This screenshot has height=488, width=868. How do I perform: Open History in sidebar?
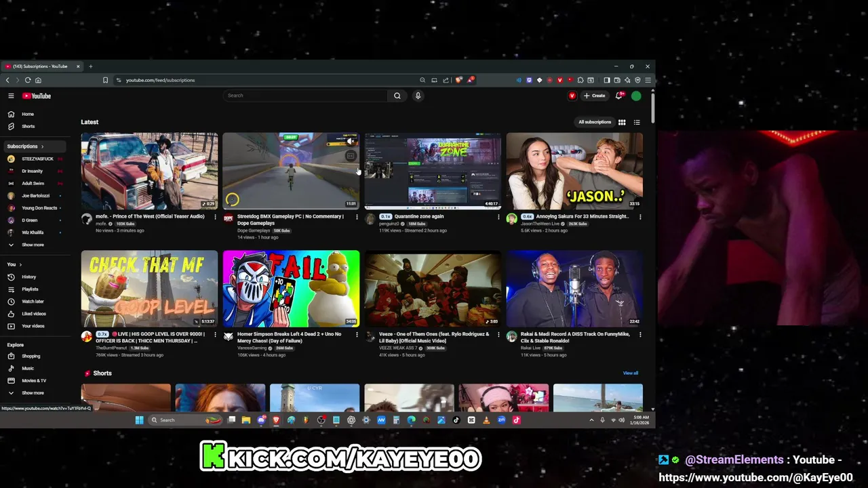[33, 277]
